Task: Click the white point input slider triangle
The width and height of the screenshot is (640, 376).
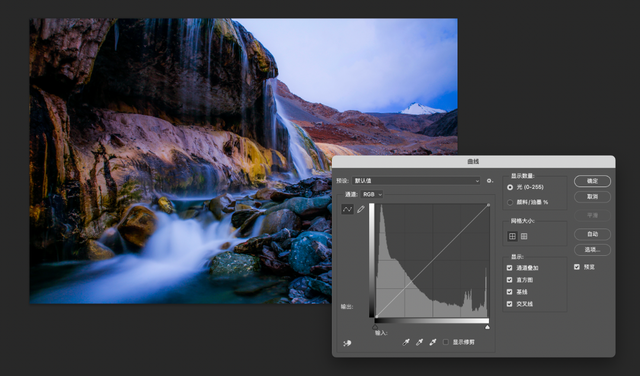Action: [x=487, y=327]
